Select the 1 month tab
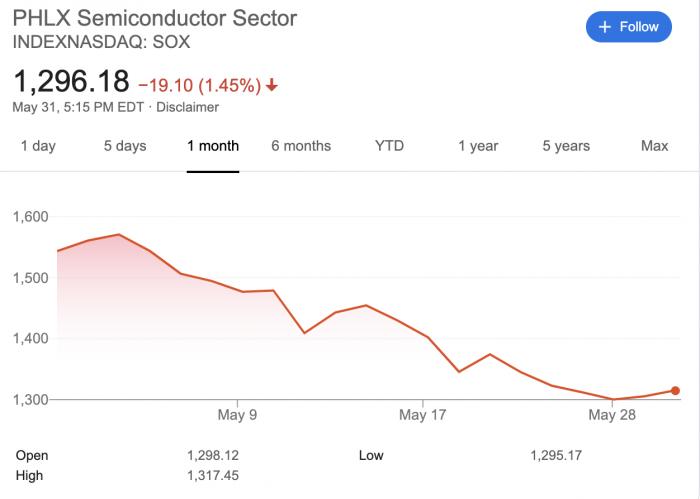 pyautogui.click(x=213, y=146)
